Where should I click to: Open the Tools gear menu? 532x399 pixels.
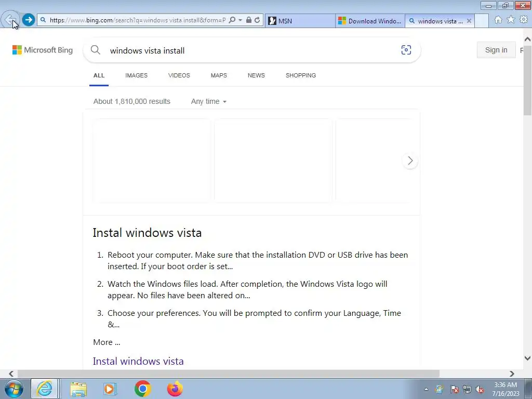[x=524, y=20]
